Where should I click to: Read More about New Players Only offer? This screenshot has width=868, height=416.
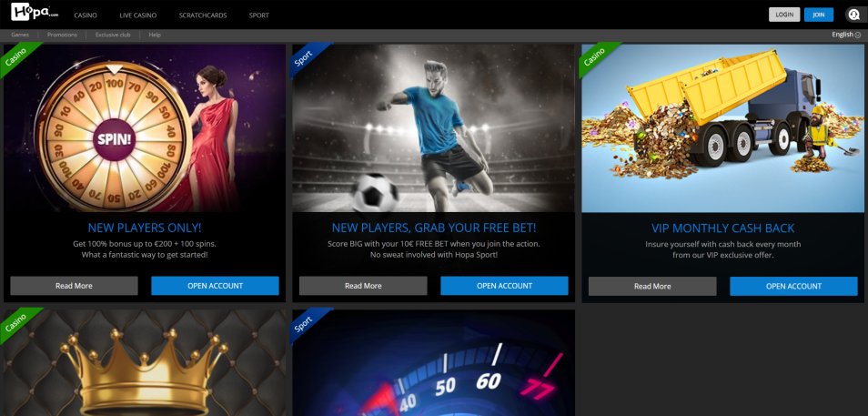click(x=75, y=286)
